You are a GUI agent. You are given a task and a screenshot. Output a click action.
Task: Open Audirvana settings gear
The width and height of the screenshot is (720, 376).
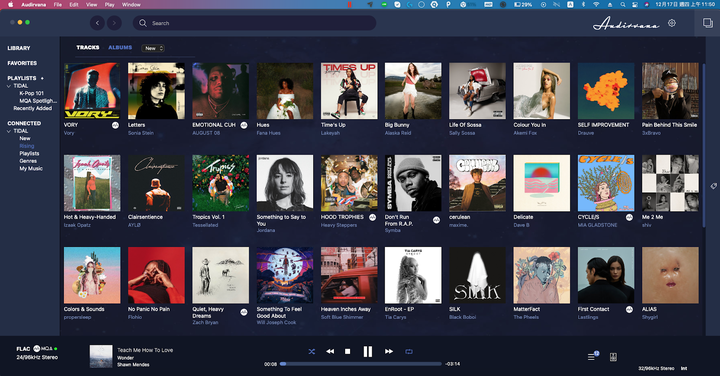point(672,23)
